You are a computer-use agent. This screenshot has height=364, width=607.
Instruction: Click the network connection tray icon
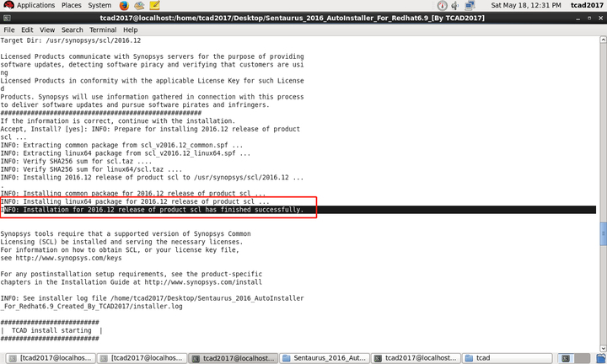(x=470, y=5)
